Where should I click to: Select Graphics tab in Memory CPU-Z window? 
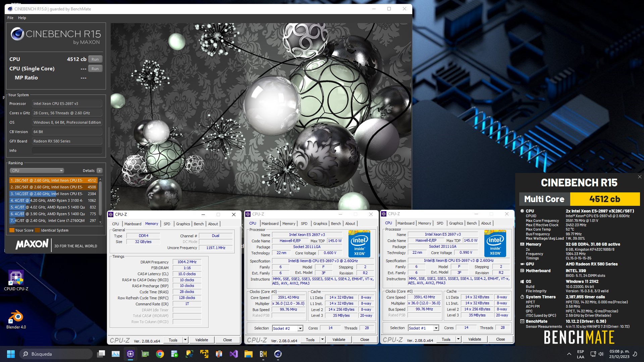tap(183, 224)
